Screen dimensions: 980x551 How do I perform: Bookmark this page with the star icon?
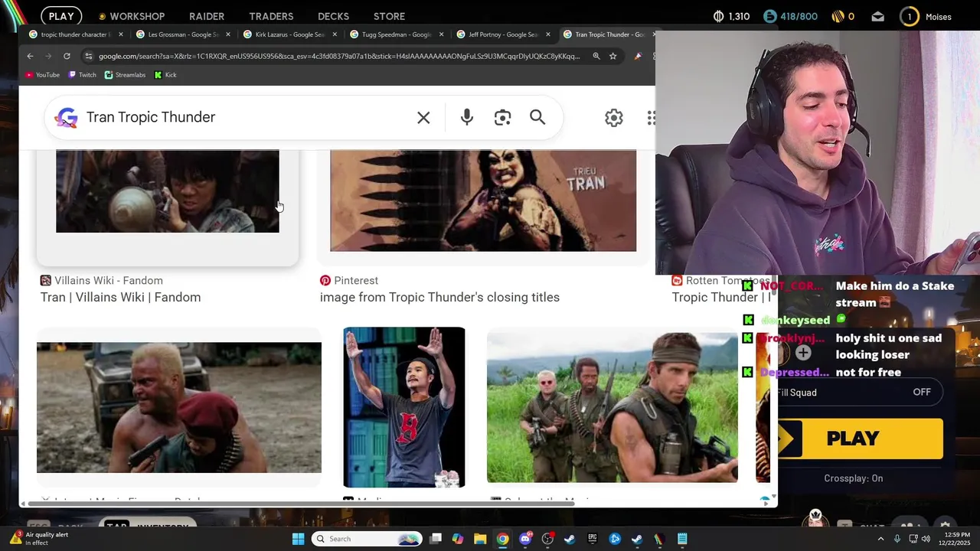[612, 56]
